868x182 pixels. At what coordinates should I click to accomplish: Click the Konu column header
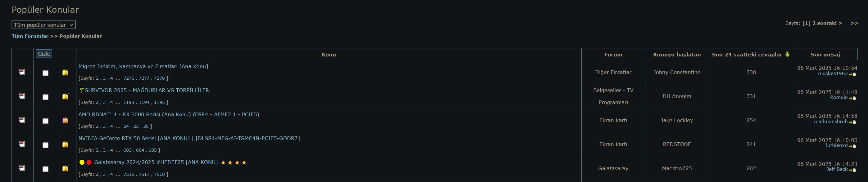pos(329,55)
